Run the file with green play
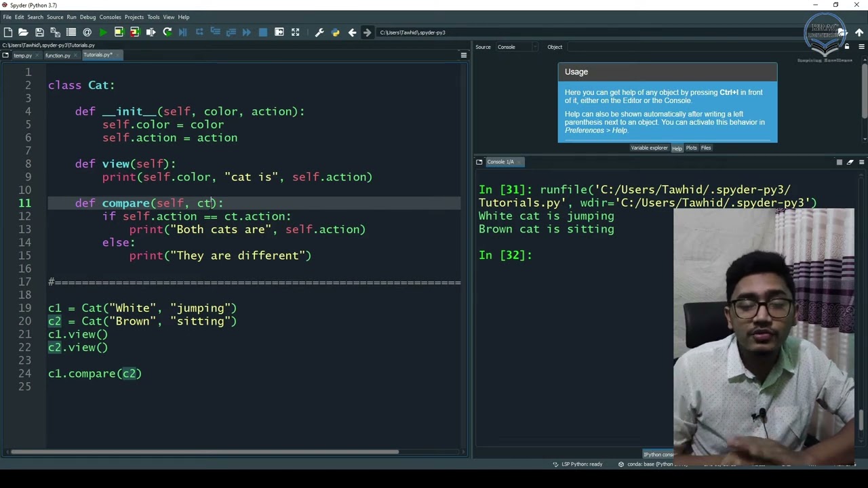This screenshot has height=488, width=868. [x=103, y=32]
